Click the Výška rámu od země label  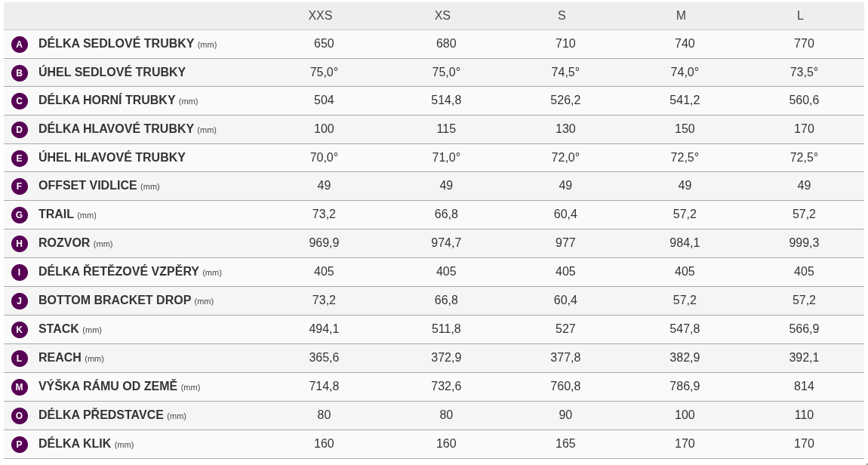pyautogui.click(x=108, y=386)
